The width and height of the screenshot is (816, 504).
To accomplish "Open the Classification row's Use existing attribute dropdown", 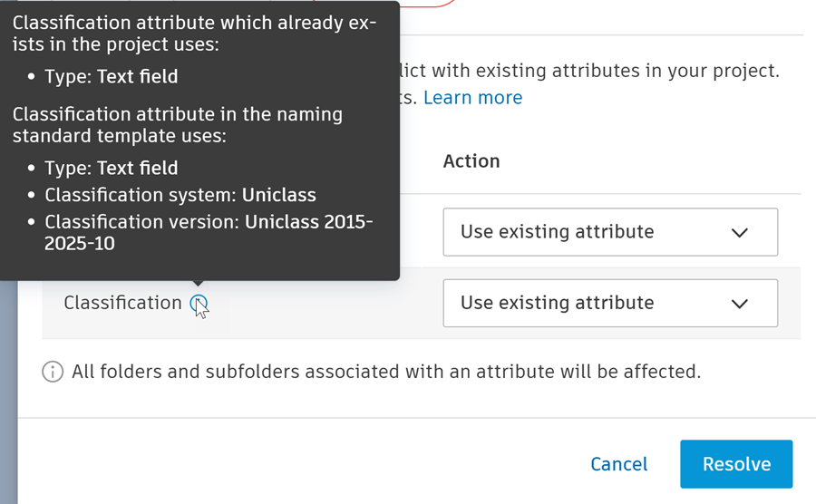I will tap(609, 304).
